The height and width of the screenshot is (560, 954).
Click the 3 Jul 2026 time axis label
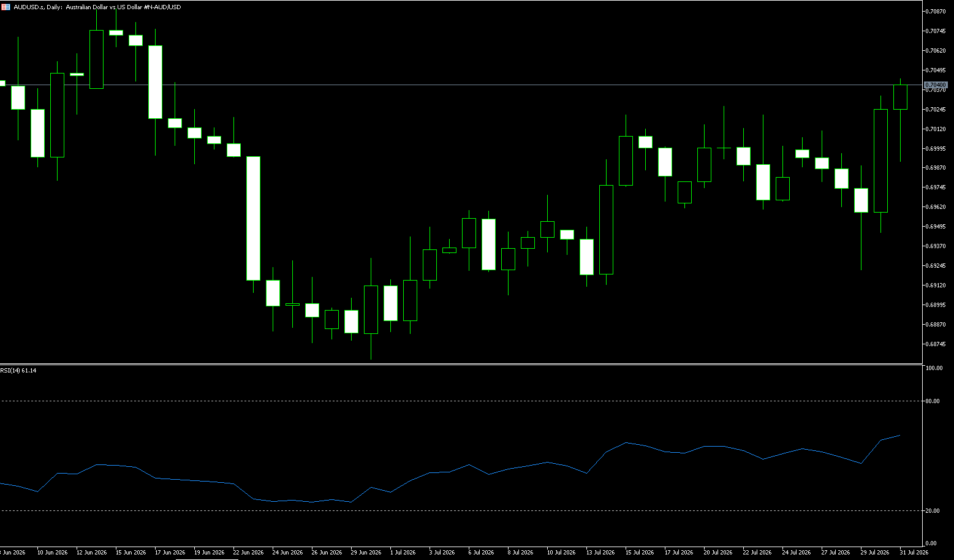pos(444,553)
